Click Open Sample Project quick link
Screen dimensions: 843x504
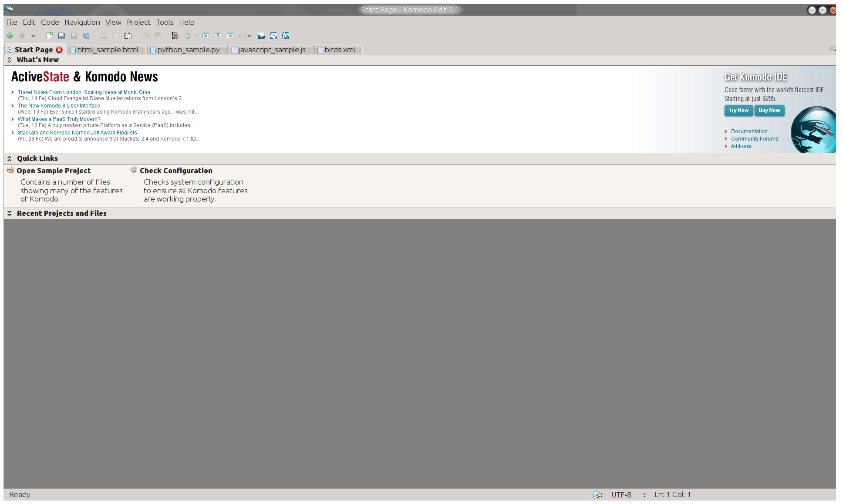tap(54, 171)
